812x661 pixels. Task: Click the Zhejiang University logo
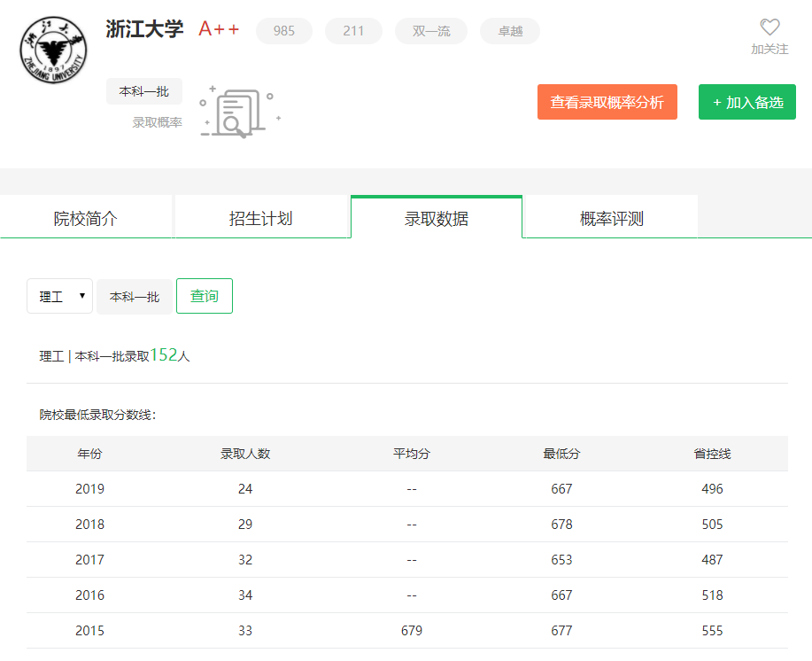pos(53,50)
